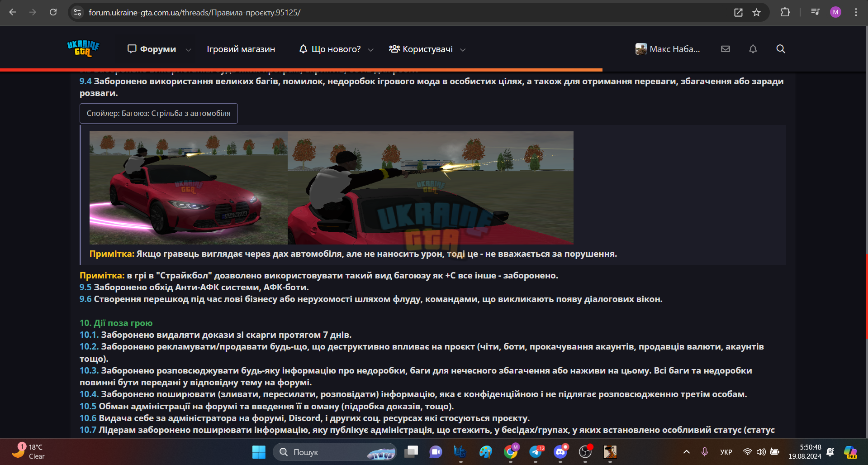Click the spoiler note about дах автомобіля
This screenshot has width=868, height=465.
point(353,254)
